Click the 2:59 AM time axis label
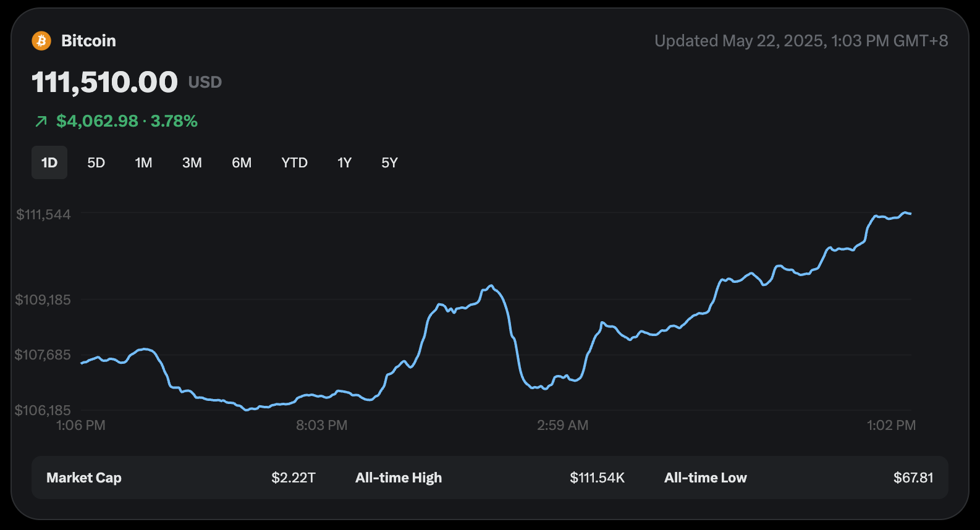 click(x=562, y=425)
